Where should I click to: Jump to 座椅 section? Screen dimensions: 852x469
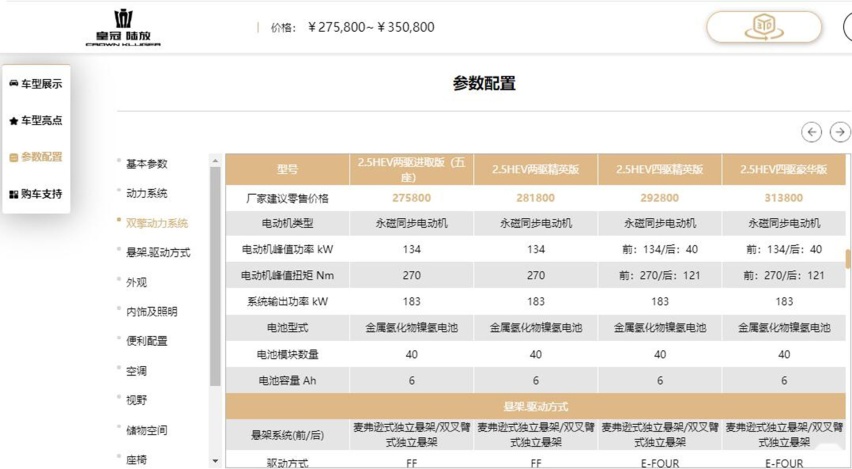click(x=136, y=460)
